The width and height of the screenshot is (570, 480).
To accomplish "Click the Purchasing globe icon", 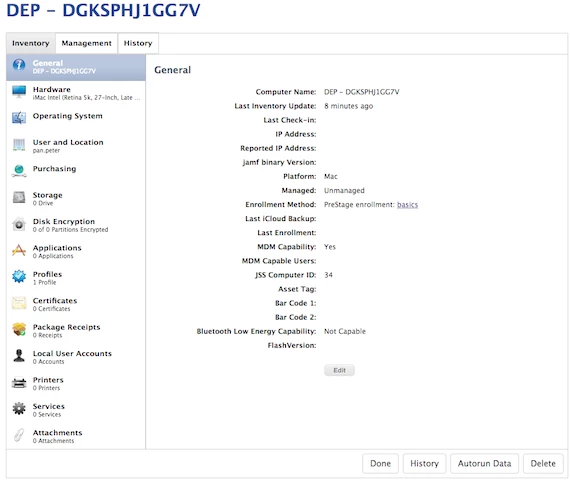I will [x=19, y=171].
